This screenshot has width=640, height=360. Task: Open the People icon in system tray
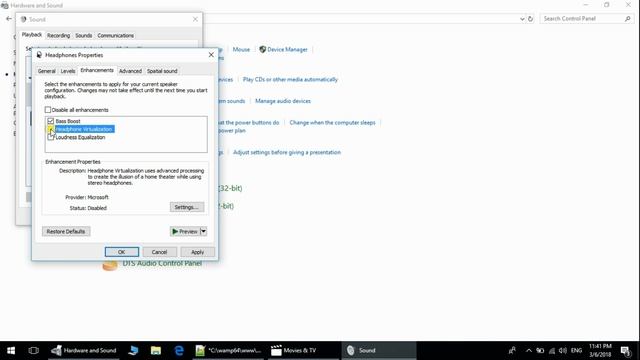pyautogui.click(x=512, y=350)
